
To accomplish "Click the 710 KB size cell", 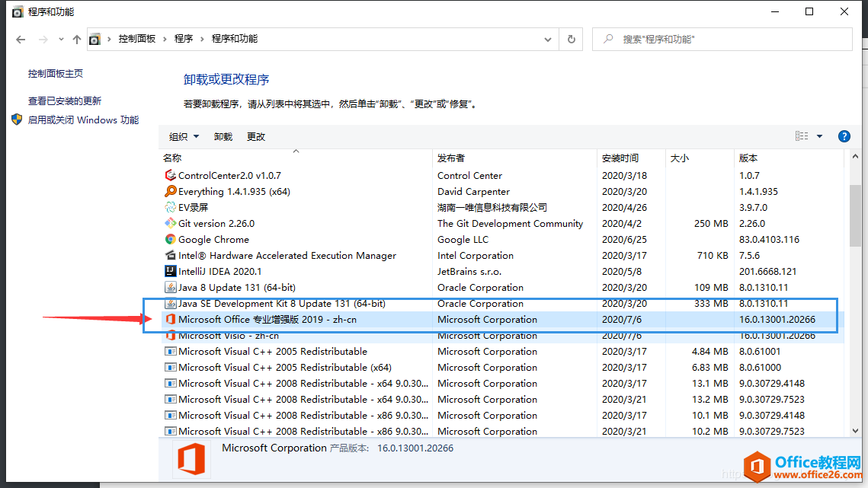I will point(713,256).
